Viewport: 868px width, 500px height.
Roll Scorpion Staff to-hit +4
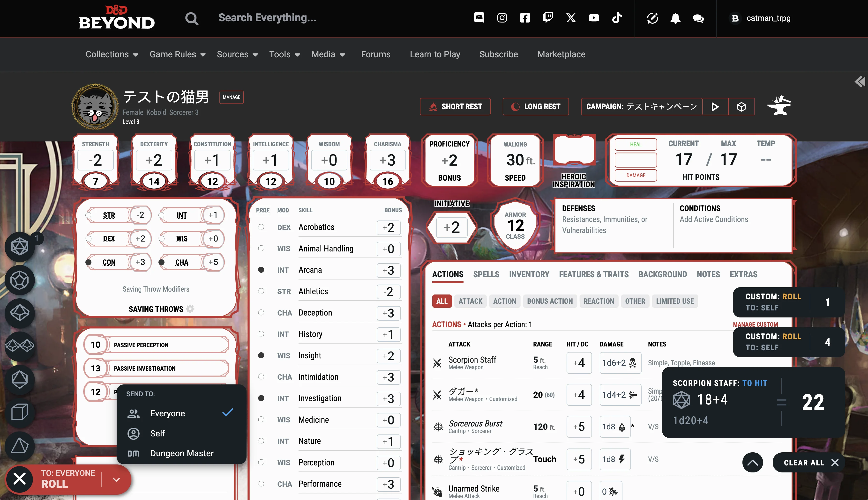579,363
